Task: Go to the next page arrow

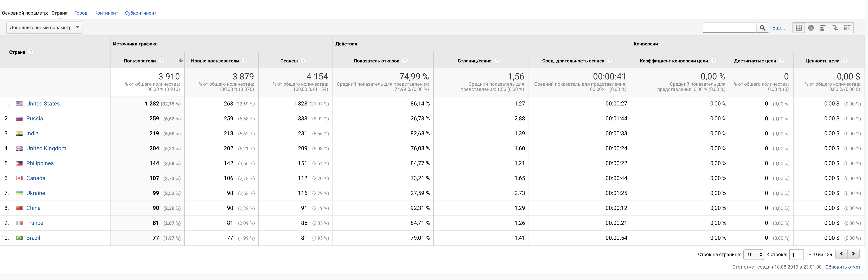Action: 853,254
